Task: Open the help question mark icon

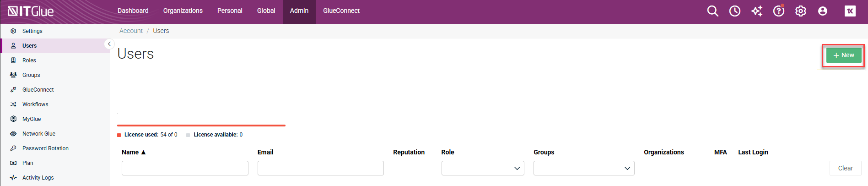Action: (778, 11)
